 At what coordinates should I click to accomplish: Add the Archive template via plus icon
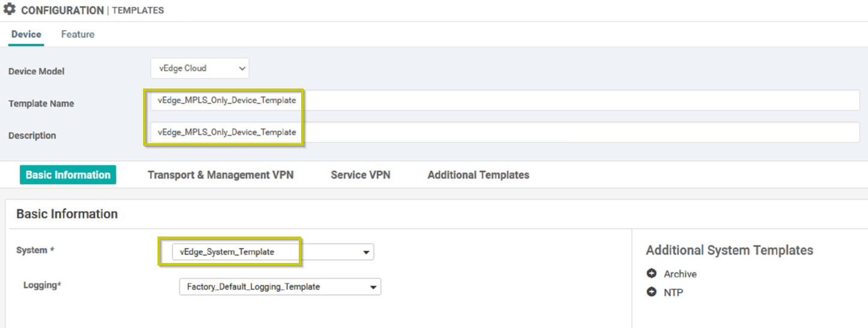click(652, 273)
